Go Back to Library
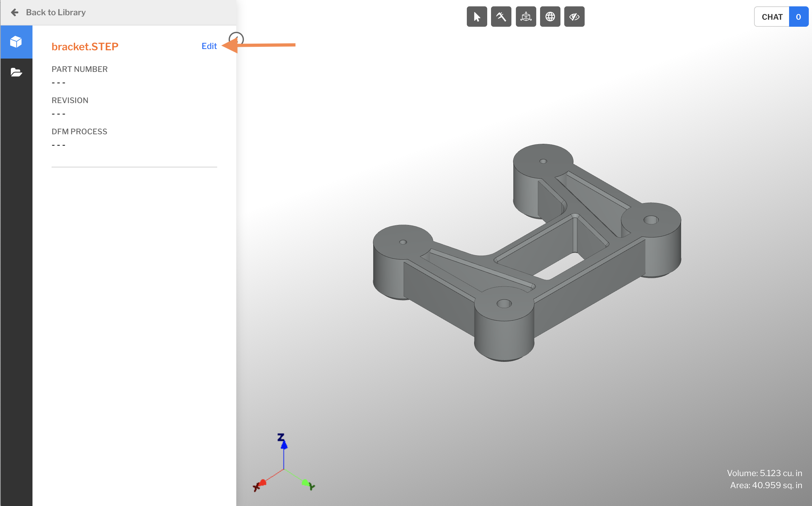Viewport: 812px width, 506px height. coord(56,12)
